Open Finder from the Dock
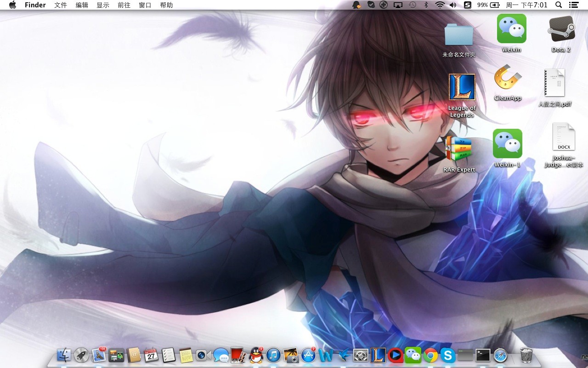This screenshot has width=588, height=368. click(x=64, y=355)
